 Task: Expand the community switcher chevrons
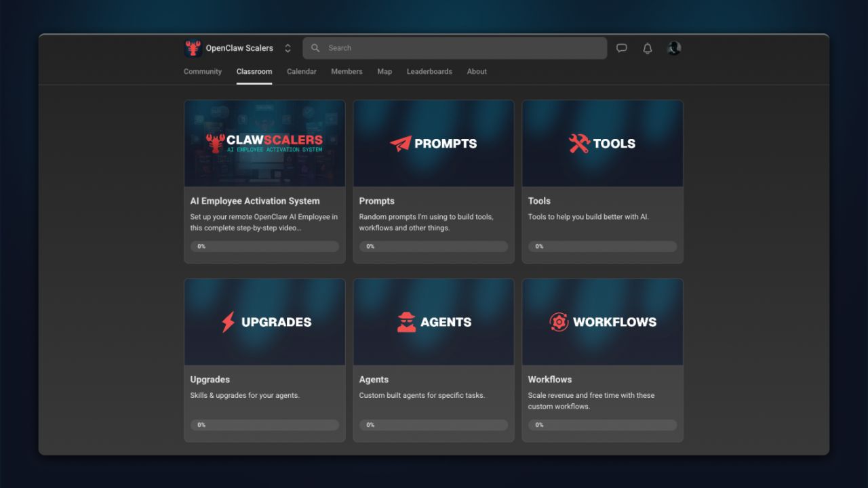click(288, 48)
